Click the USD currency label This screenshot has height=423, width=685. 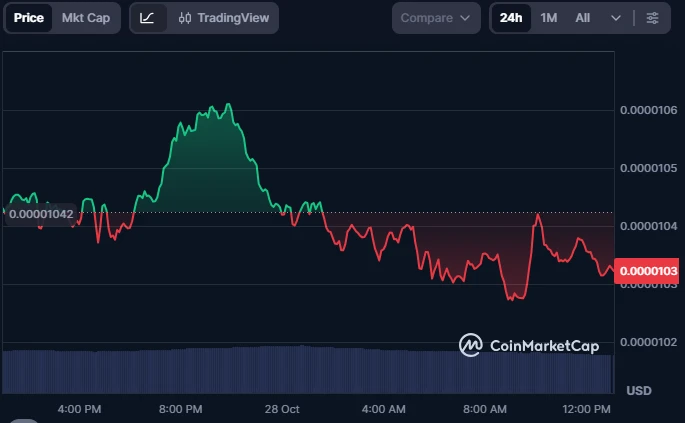pos(639,389)
